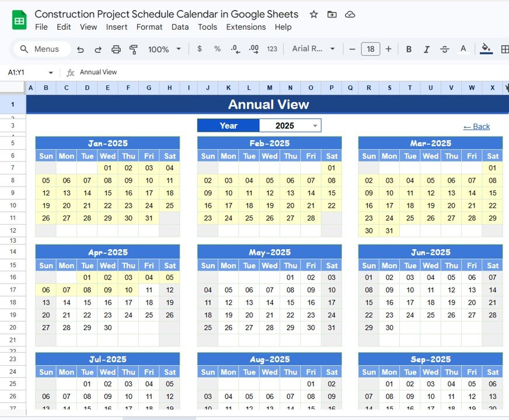The width and height of the screenshot is (509, 420).
Task: Open the fill color tool
Action: pyautogui.click(x=486, y=49)
